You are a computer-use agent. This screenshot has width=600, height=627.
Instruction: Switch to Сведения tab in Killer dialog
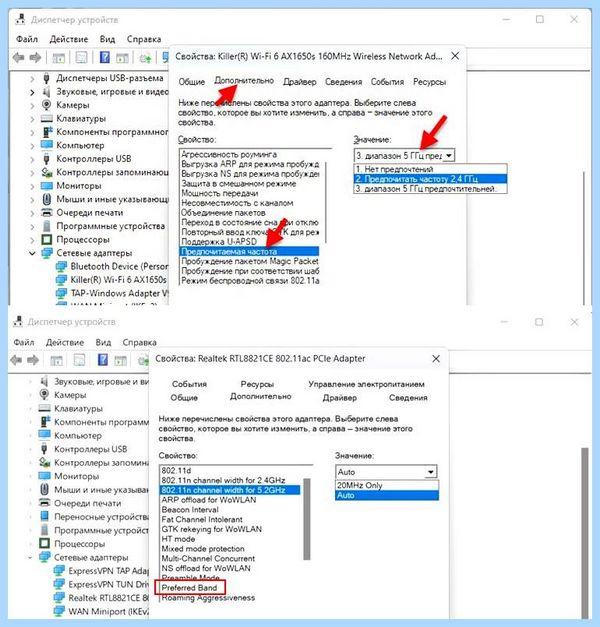point(343,82)
